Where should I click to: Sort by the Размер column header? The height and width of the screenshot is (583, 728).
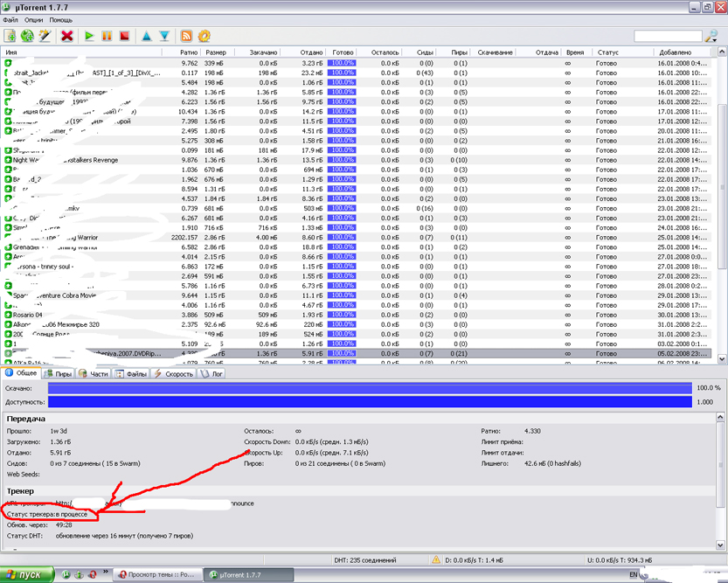[218, 52]
